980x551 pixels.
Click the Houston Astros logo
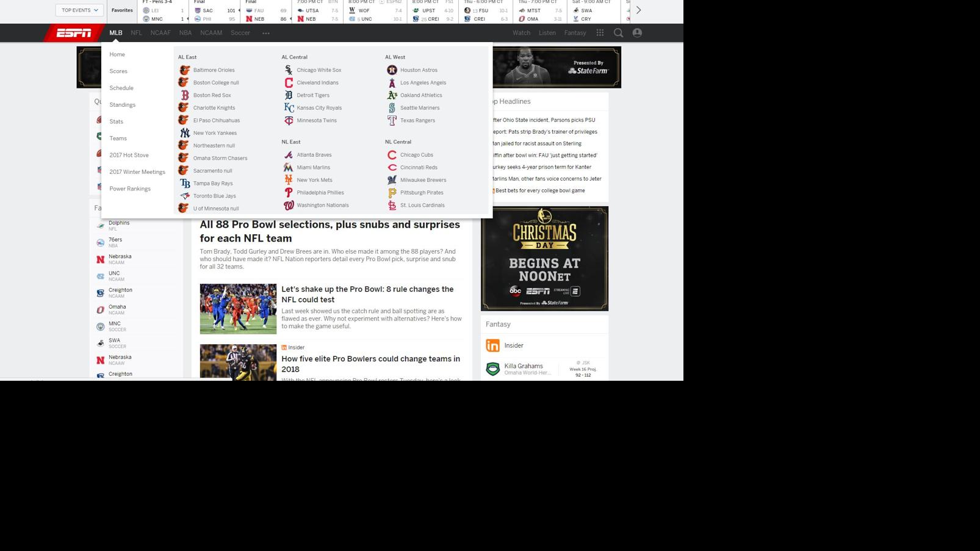(x=392, y=70)
